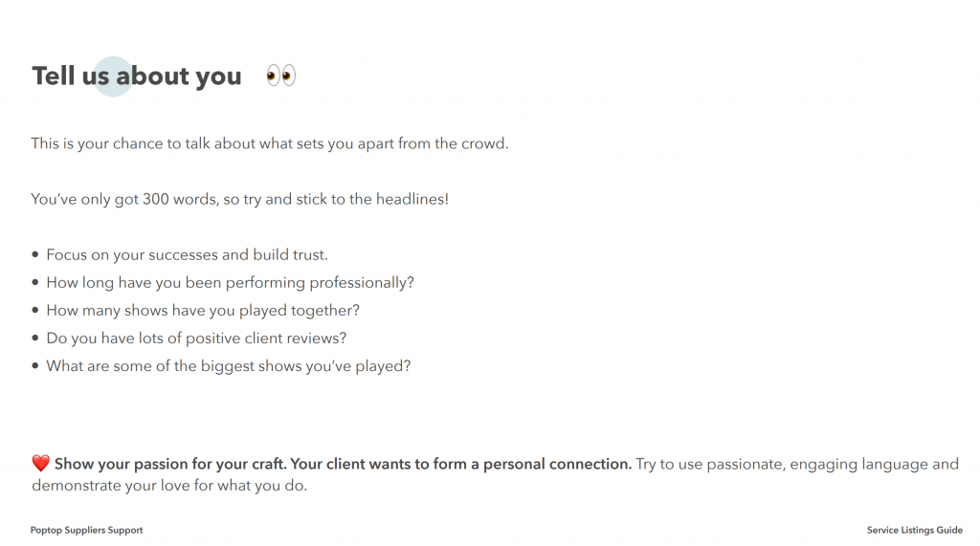980x546 pixels.
Task: Select 'How long have you been performing professionally?'
Action: pos(230,283)
